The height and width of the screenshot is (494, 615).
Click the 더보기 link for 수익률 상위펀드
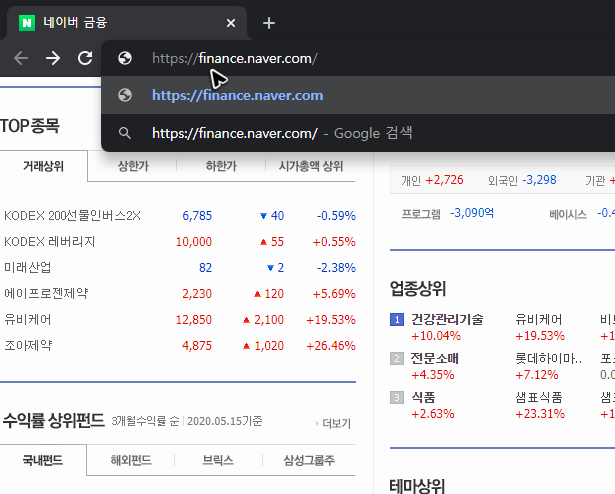[x=333, y=423]
